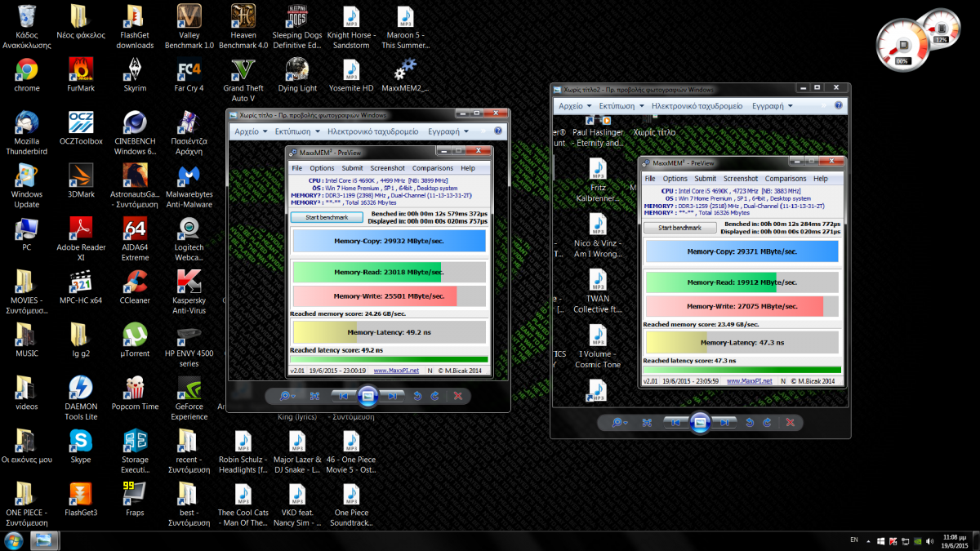Show actual size in Χωρίς τίτλο viewer
Viewport: 980px width, 551px height.
click(x=314, y=396)
